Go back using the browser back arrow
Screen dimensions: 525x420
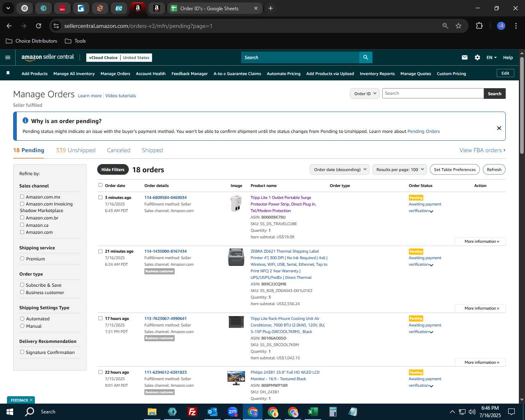(x=9, y=26)
